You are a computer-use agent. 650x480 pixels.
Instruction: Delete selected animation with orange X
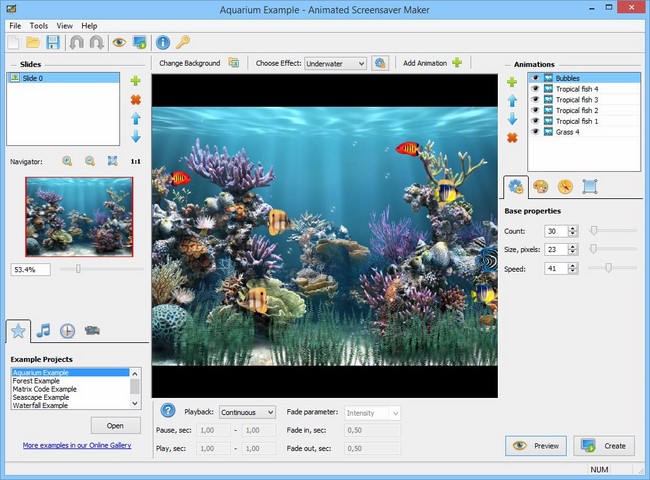pos(512,138)
